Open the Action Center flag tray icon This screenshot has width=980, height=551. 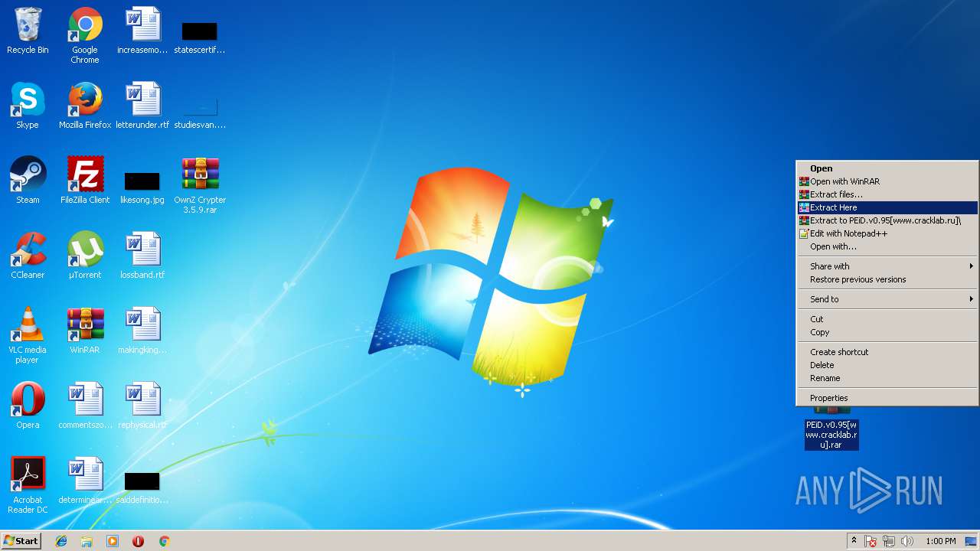pyautogui.click(x=871, y=541)
